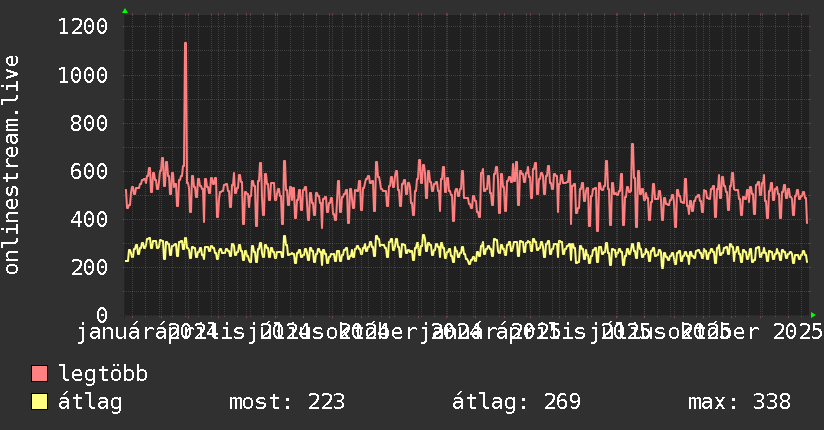Select the 1000 y-axis label
The width and height of the screenshot is (824, 430).
[83, 75]
